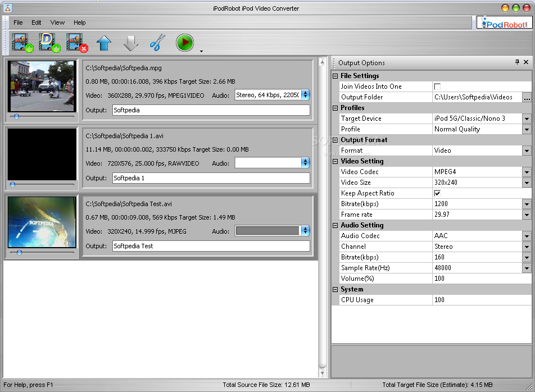Click the iPodRobot logo
The height and width of the screenshot is (392, 535).
(x=504, y=22)
